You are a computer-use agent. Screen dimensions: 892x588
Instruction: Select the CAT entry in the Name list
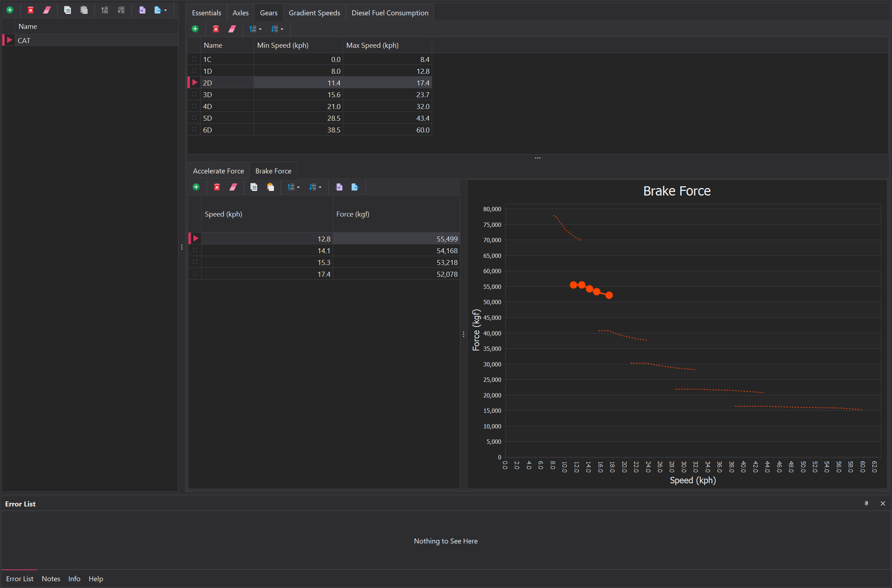24,41
